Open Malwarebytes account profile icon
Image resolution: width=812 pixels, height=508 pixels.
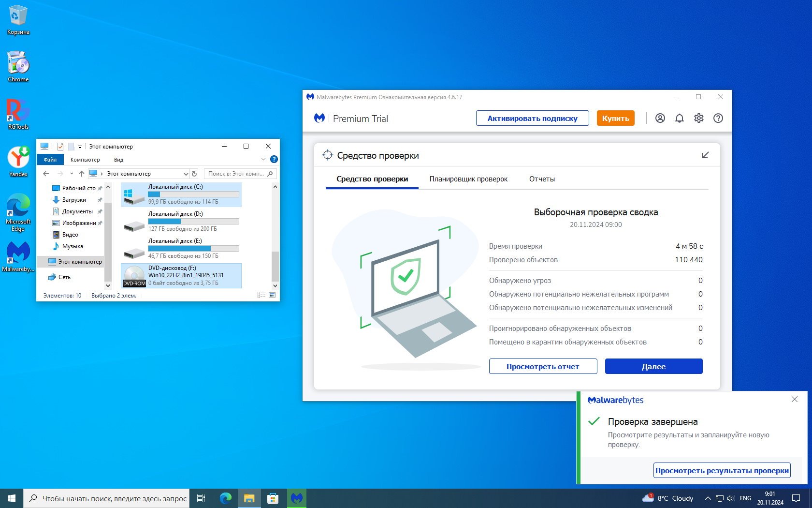pos(660,118)
